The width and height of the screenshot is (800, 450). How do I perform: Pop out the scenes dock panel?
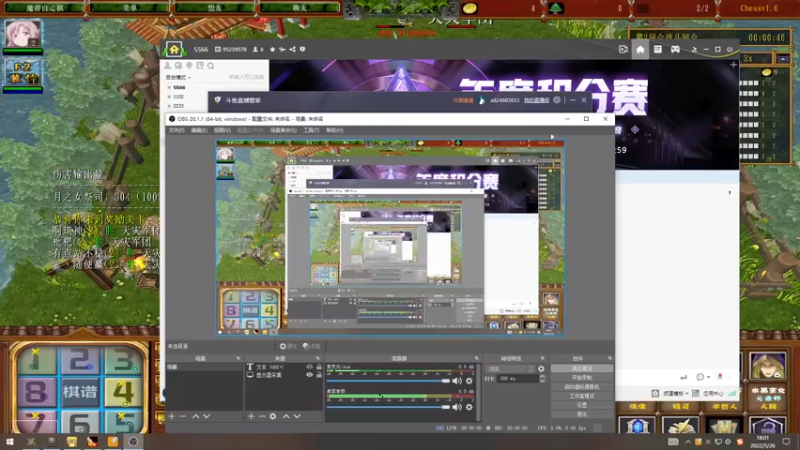[238, 359]
